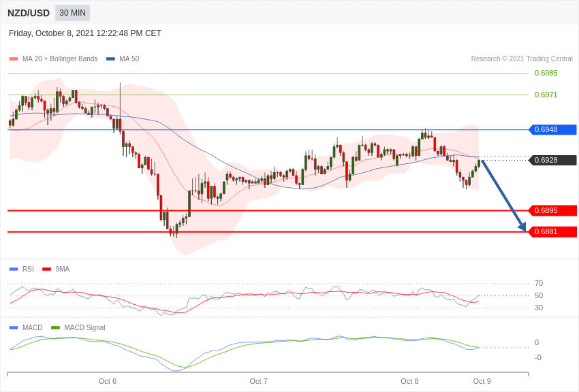Select the 0.6928 current price label

[x=552, y=160]
